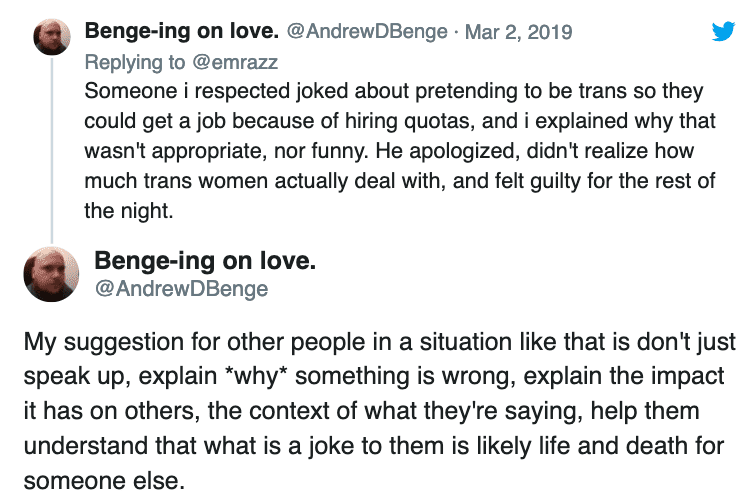This screenshot has height=499, width=750.
Task: Click the @AndrewDBenge handle beside the date
Action: (x=367, y=32)
